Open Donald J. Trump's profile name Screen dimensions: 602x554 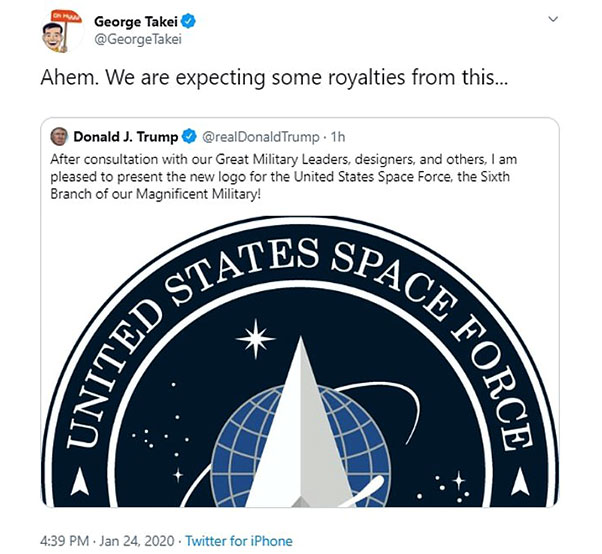[126, 137]
